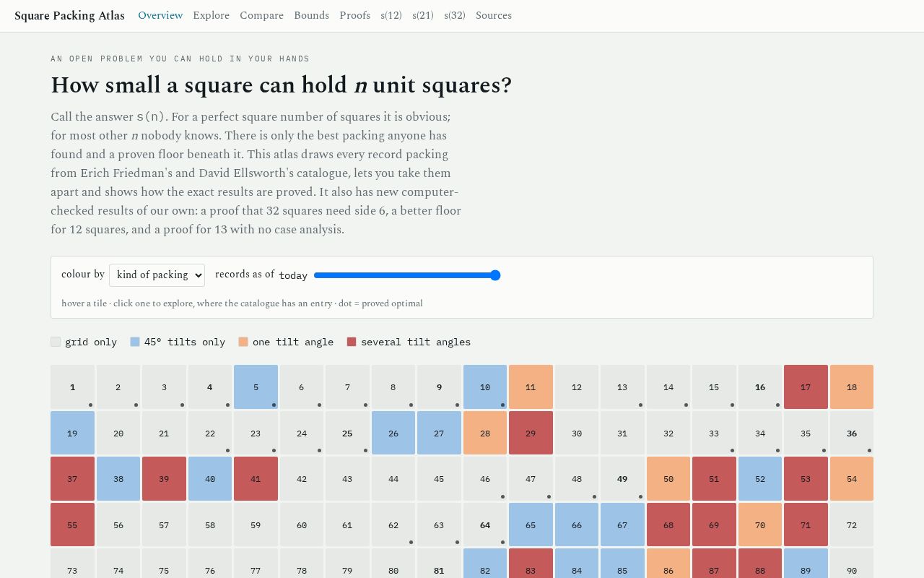View the Sources page
Screen dimensions: 924x578
point(494,15)
